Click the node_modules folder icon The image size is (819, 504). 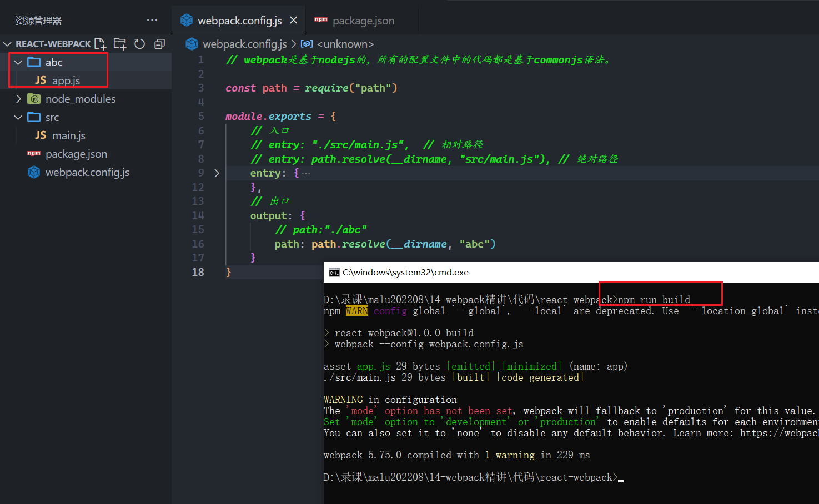(34, 99)
